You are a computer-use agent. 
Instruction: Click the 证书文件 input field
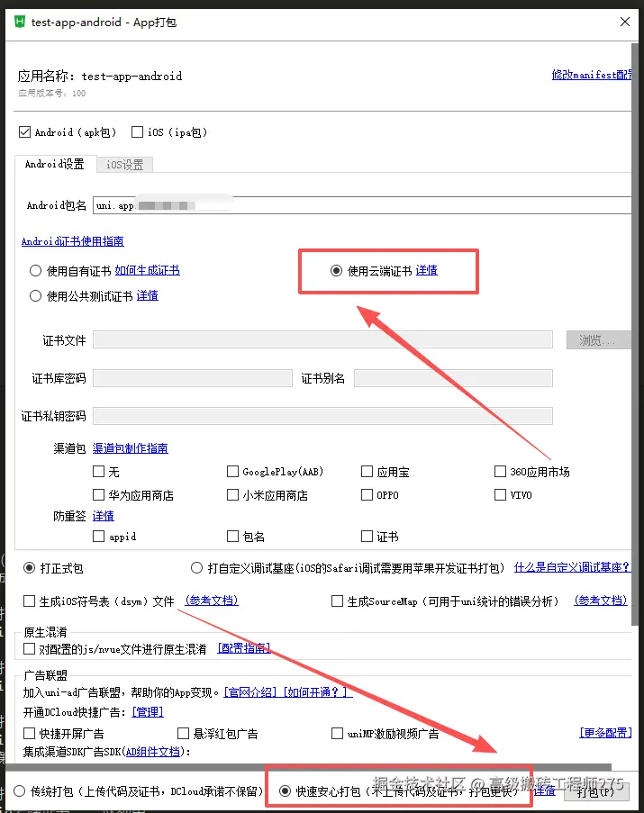click(322, 340)
